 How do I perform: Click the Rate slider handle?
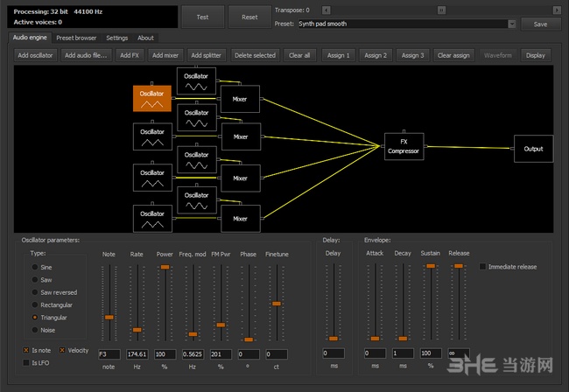click(x=137, y=330)
